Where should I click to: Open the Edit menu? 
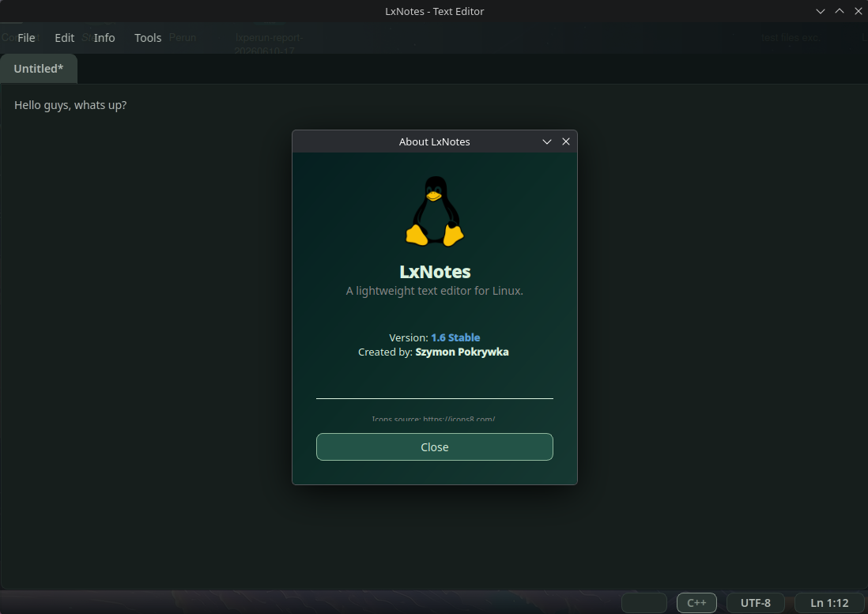click(x=64, y=38)
